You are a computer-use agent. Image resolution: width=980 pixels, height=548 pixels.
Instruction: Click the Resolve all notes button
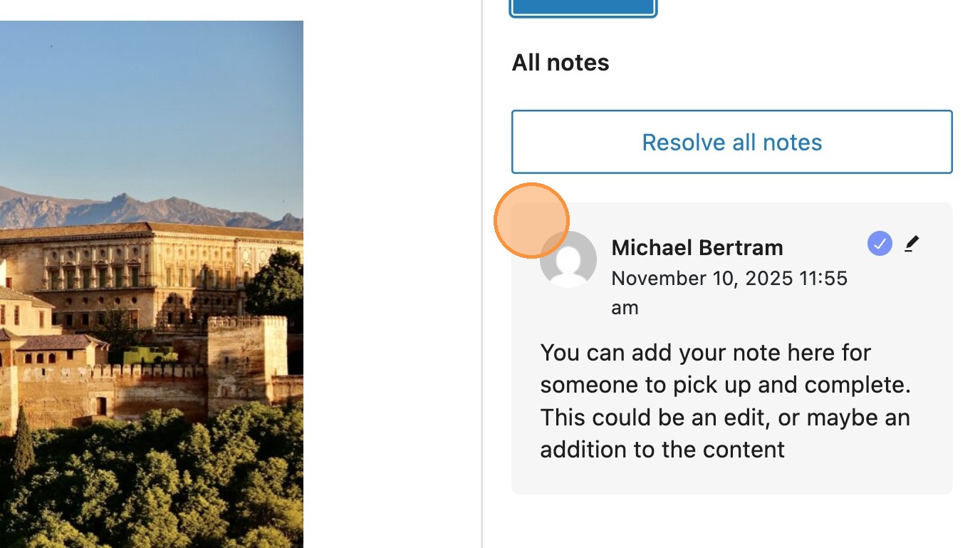pyautogui.click(x=731, y=142)
